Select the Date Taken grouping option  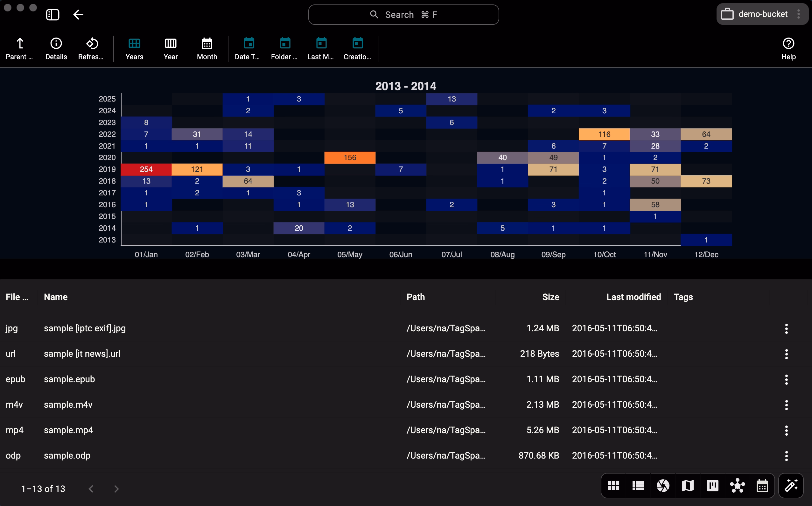247,48
